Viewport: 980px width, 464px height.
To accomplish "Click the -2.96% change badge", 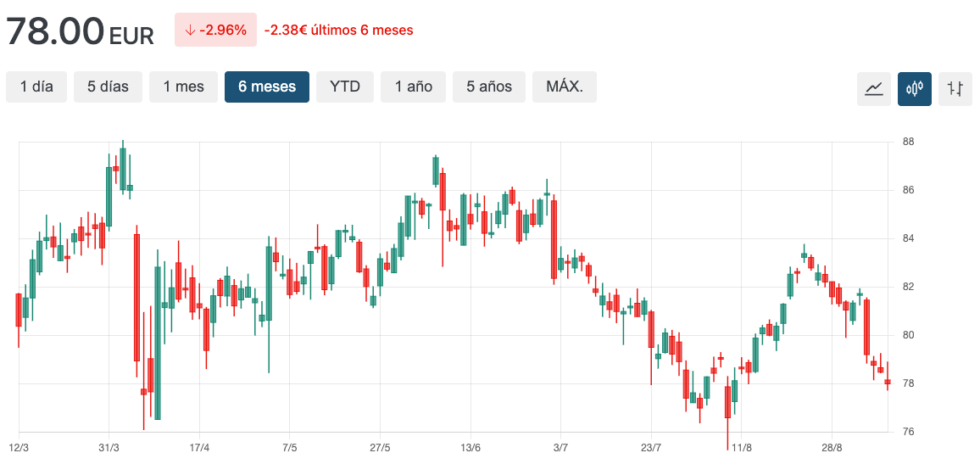I will coord(215,30).
